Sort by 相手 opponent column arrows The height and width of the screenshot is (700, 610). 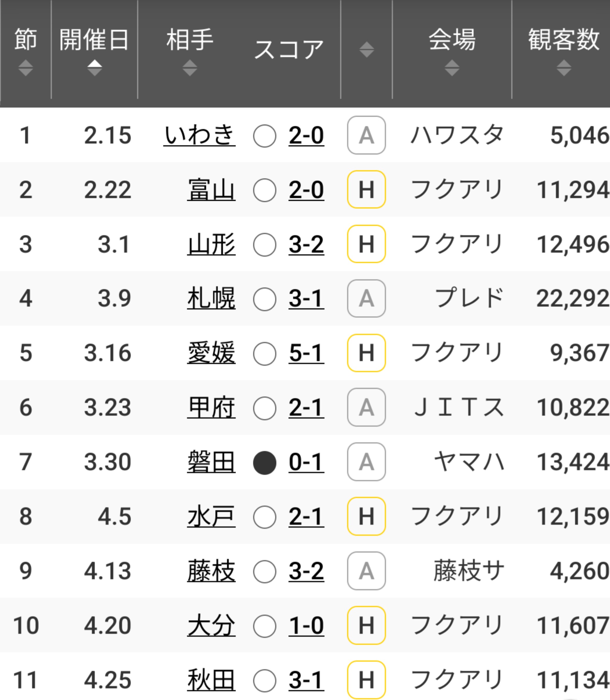[x=190, y=68]
